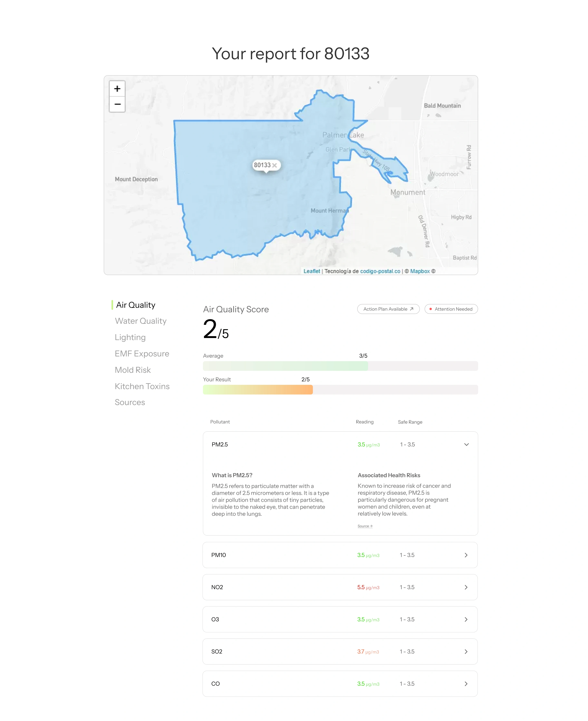588x721 pixels.
Task: Switch to Water Quality section
Action: point(140,321)
